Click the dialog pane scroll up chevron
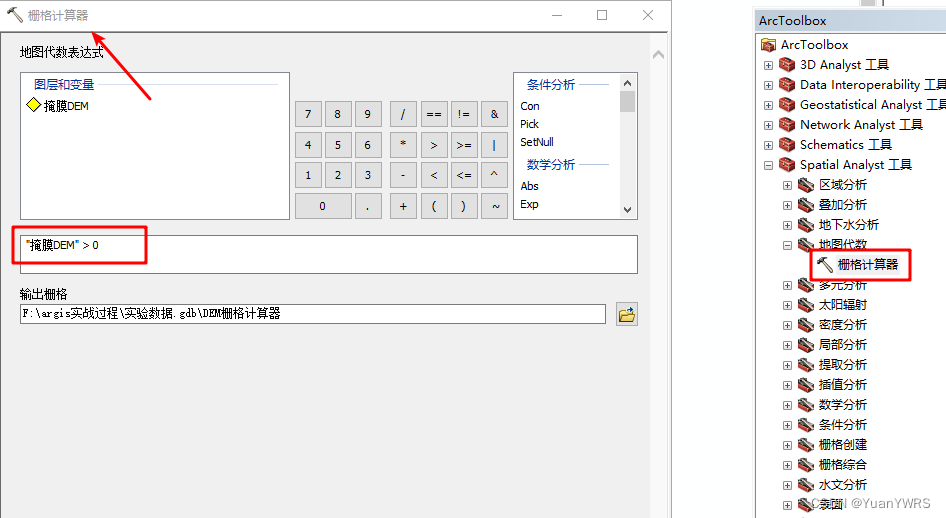 [x=658, y=55]
